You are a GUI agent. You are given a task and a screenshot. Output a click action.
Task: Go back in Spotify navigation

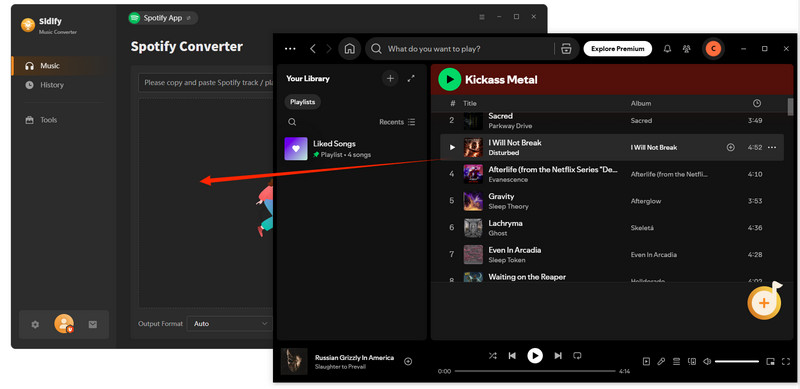pos(313,49)
